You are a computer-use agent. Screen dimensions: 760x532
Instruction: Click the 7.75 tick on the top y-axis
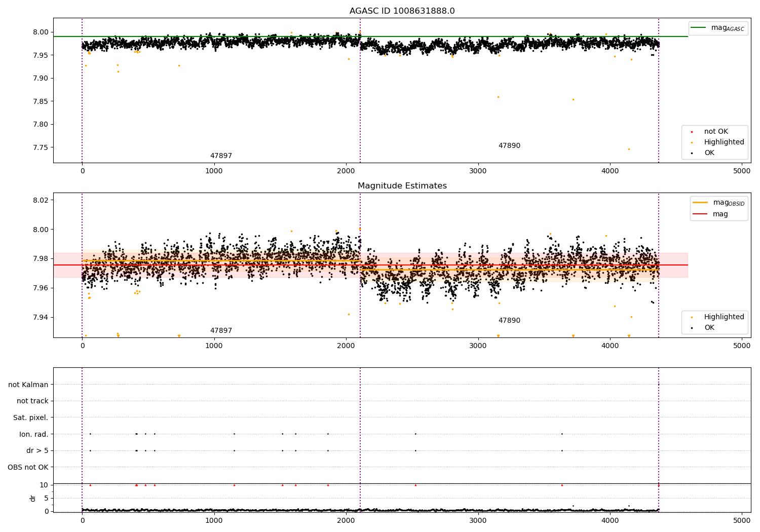pyautogui.click(x=41, y=147)
